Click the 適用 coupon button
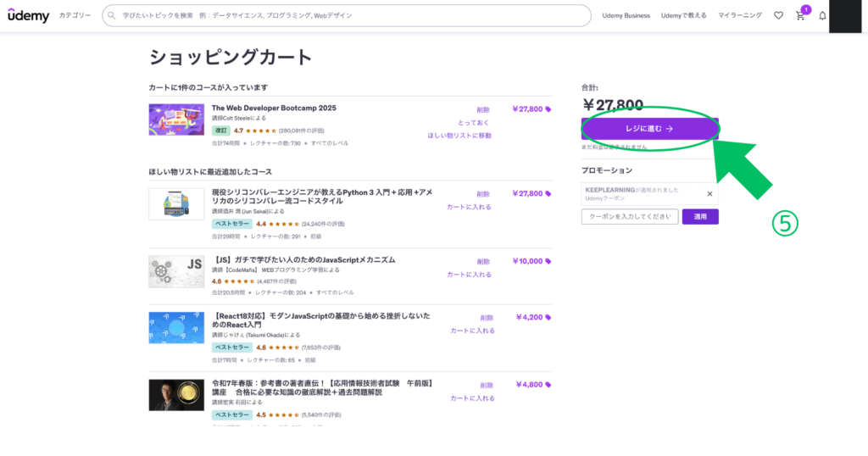Screen dimensions: 868x456 tap(700, 216)
